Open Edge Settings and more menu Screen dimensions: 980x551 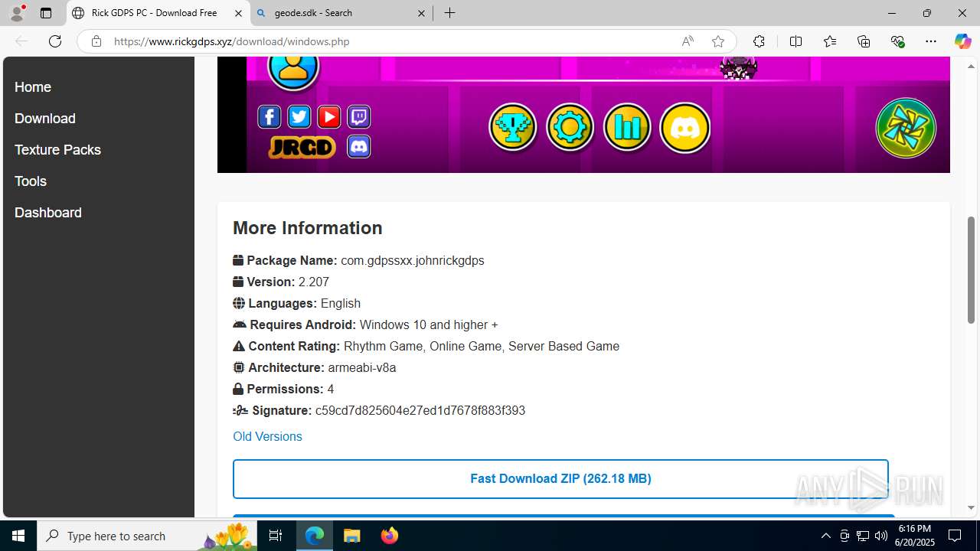click(931, 41)
